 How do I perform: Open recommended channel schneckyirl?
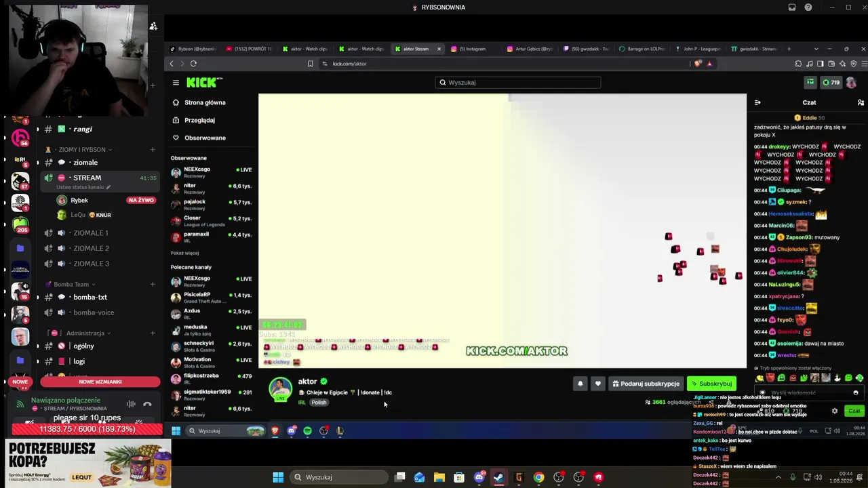click(211, 346)
